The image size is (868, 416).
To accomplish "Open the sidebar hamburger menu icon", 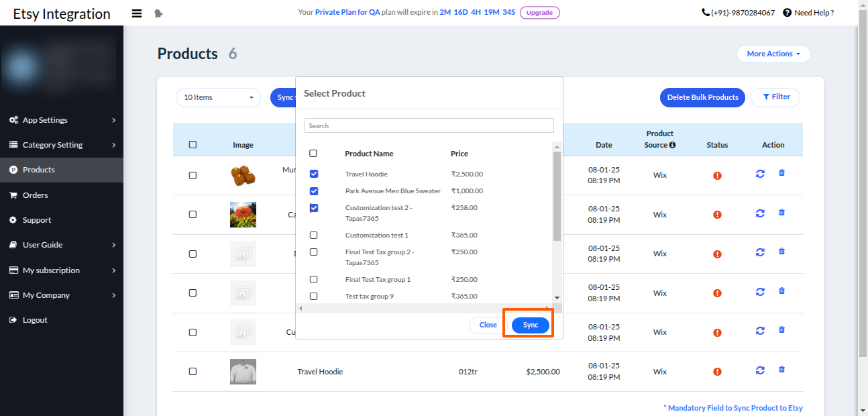I will coord(136,13).
